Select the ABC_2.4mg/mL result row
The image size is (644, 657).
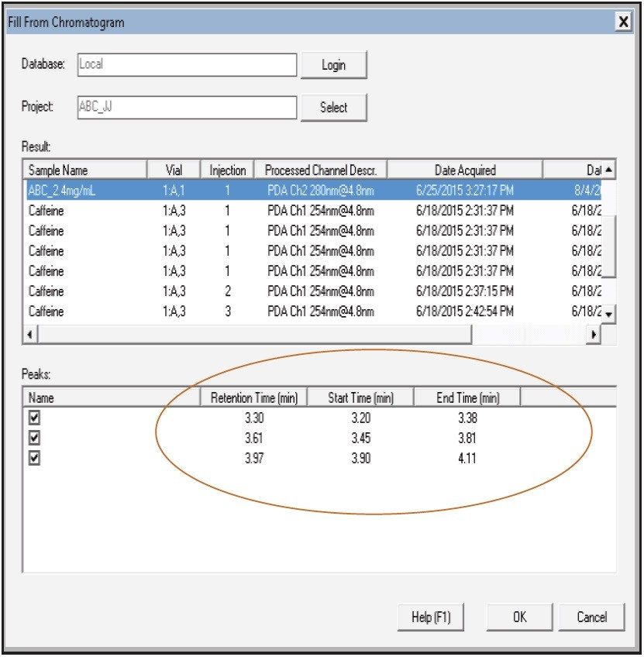pos(312,191)
